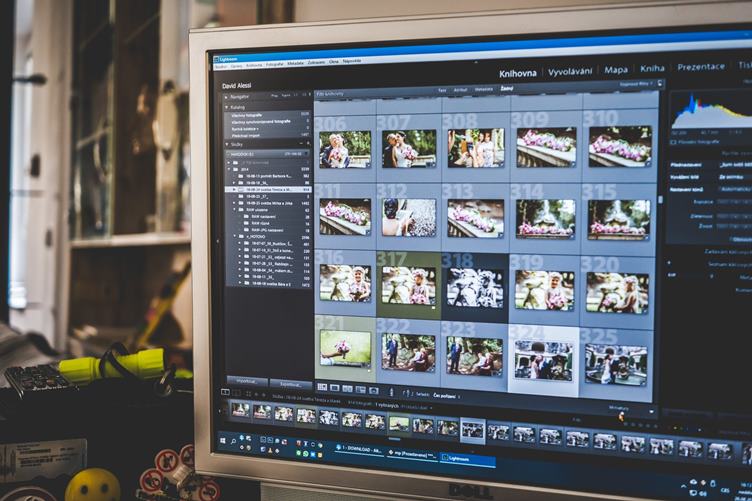Click the minus icon in the Složky header
This screenshot has height=501, width=752.
click(302, 144)
